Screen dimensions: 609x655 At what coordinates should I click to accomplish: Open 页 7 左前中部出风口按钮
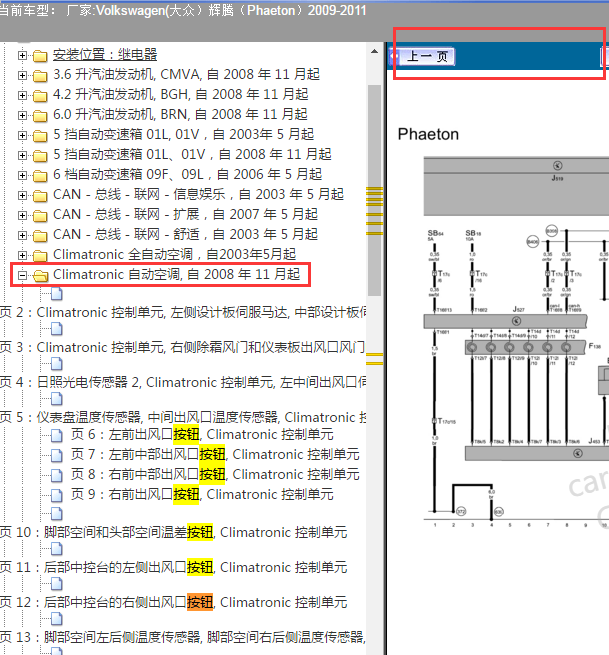pos(215,455)
